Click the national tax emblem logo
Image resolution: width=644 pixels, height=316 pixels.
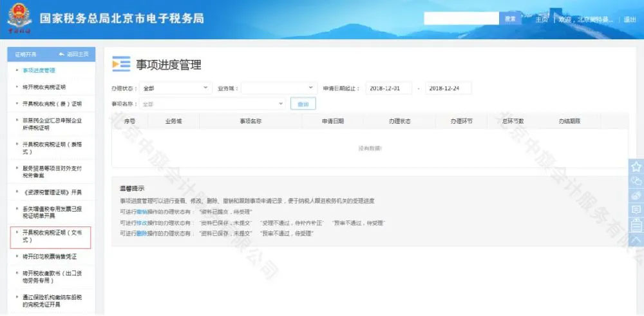(19, 17)
